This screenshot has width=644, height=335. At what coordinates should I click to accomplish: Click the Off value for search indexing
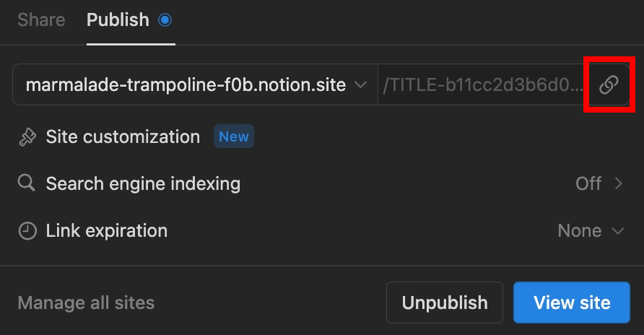click(588, 183)
